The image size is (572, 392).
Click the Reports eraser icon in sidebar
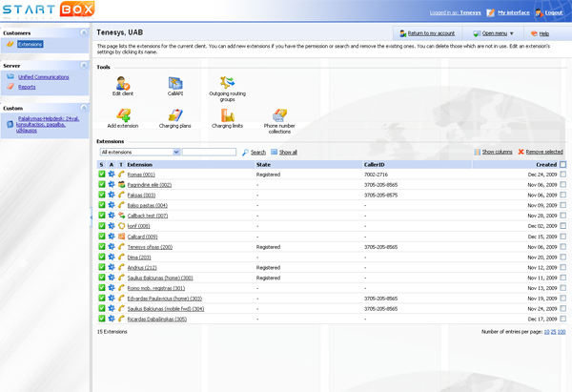coord(10,87)
